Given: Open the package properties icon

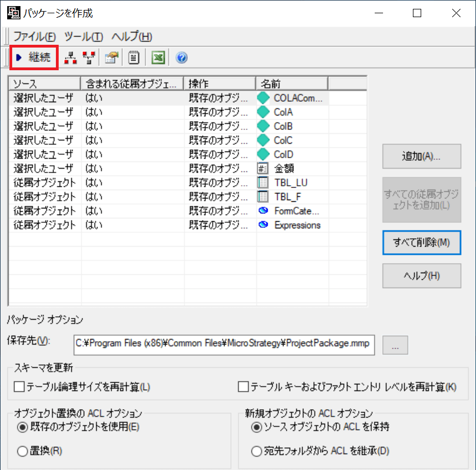Looking at the screenshot, I should (111, 57).
